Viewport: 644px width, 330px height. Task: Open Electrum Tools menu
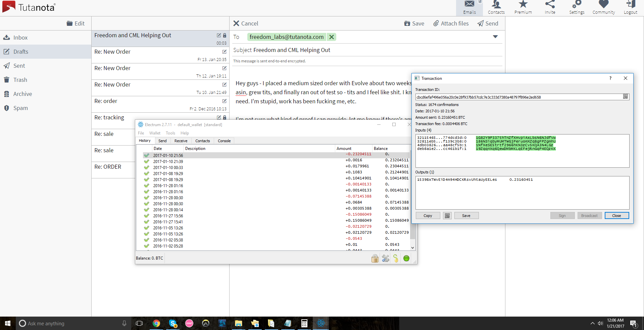[x=170, y=133]
